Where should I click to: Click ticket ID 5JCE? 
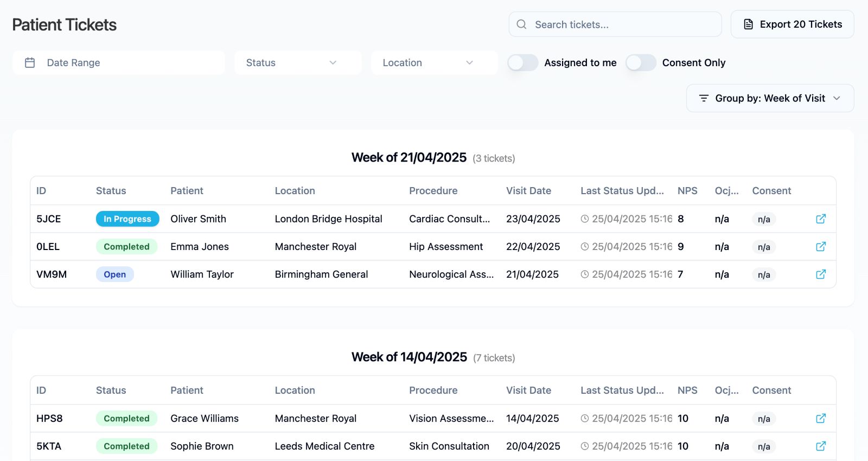pyautogui.click(x=49, y=219)
